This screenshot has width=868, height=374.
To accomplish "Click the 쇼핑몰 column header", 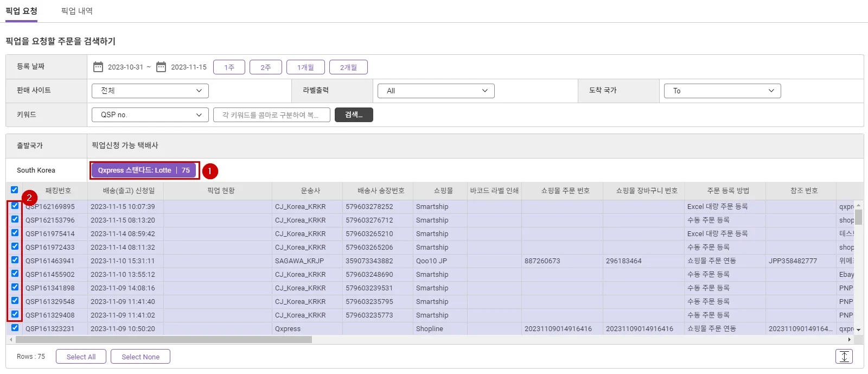I will pyautogui.click(x=443, y=191).
